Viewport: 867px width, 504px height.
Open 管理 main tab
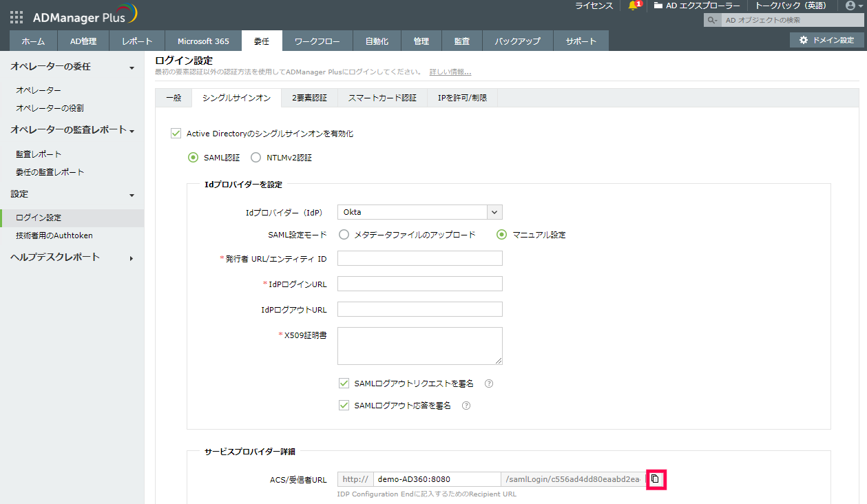(421, 41)
